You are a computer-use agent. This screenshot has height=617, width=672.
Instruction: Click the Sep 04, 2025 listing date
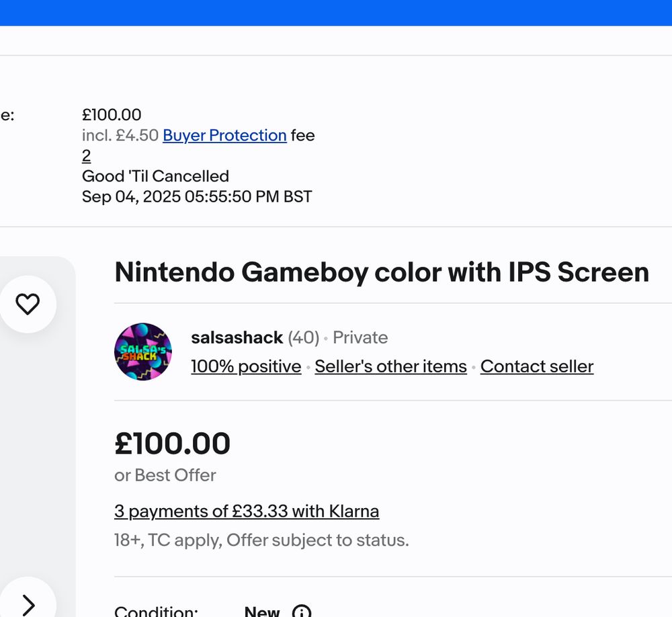[x=197, y=197]
